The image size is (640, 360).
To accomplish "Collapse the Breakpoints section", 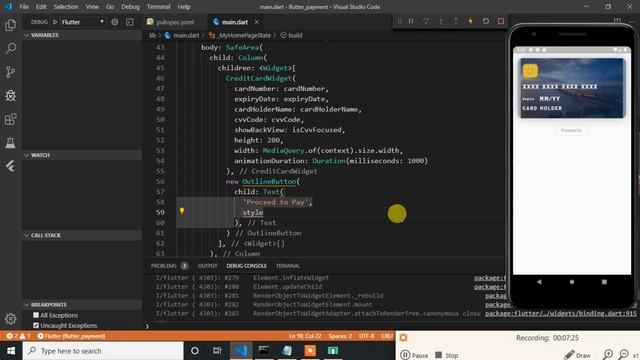I will click(x=82, y=305).
